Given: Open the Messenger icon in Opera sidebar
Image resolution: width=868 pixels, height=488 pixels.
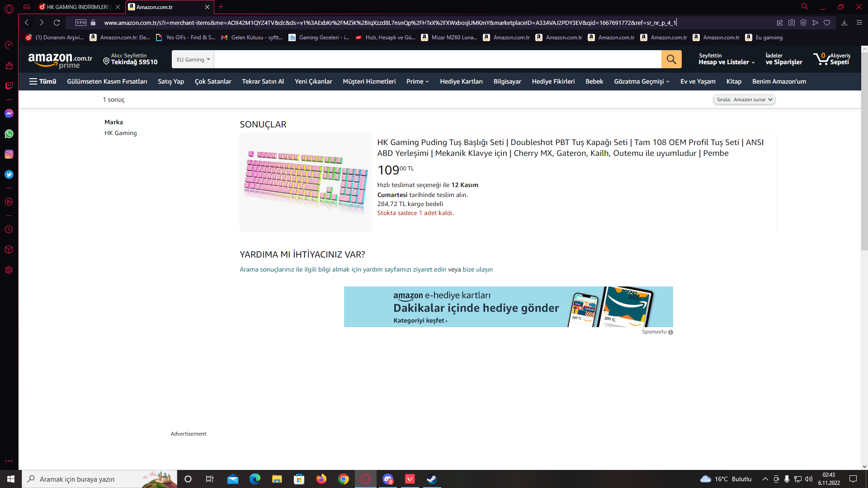Looking at the screenshot, I should [x=9, y=113].
